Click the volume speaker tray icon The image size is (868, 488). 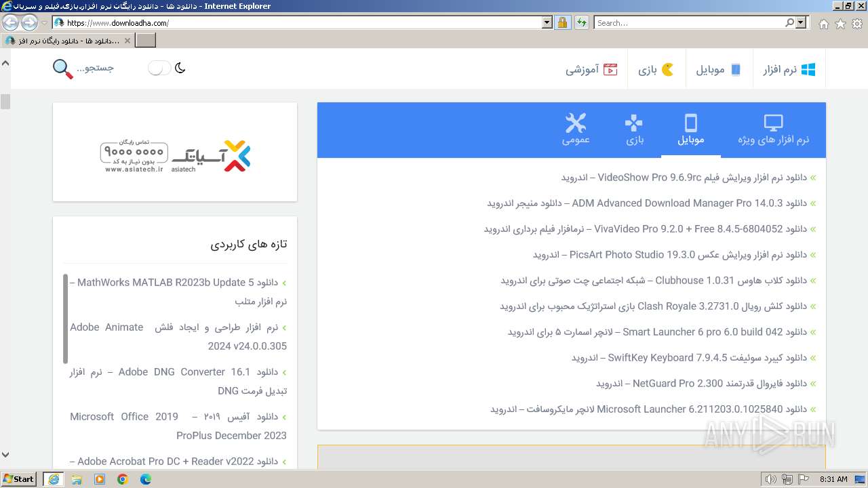pos(770,479)
